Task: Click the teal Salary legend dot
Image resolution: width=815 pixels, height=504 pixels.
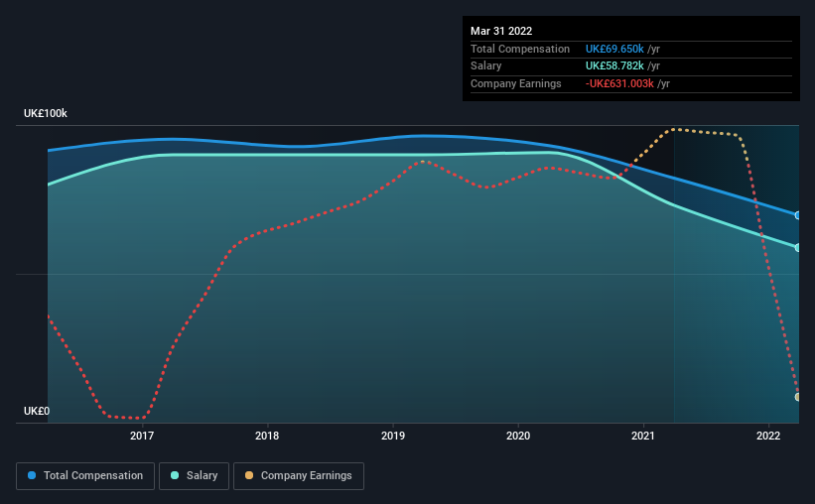Action: coord(175,475)
